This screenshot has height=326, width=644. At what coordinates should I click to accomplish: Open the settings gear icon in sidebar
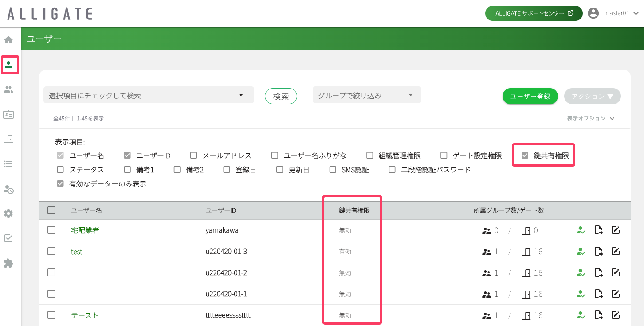(x=8, y=213)
